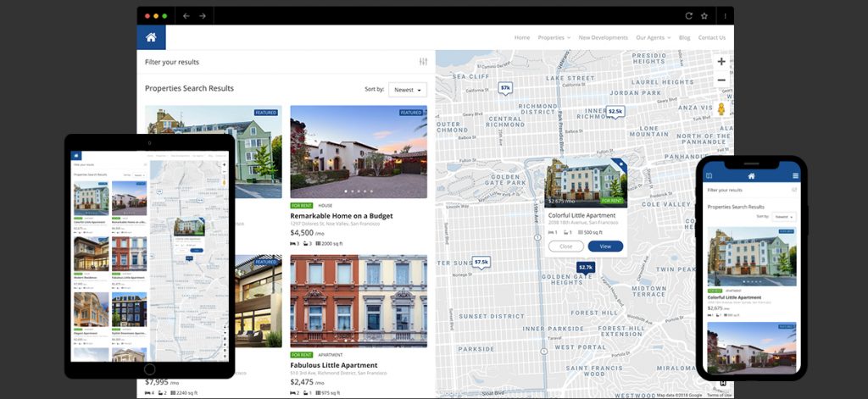868x399 pixels.
Task: Click the FOR RENT badge above Remarkable Home
Action: (x=301, y=205)
